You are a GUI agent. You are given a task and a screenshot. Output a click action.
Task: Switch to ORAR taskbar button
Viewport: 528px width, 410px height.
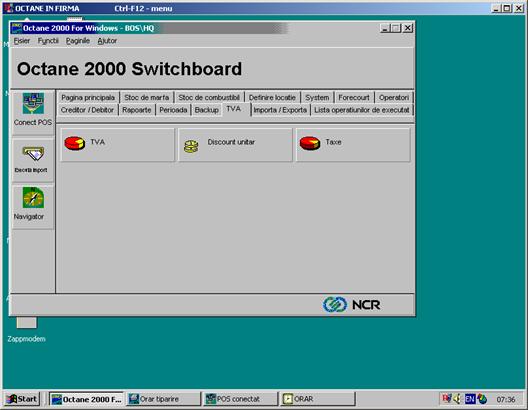318,399
